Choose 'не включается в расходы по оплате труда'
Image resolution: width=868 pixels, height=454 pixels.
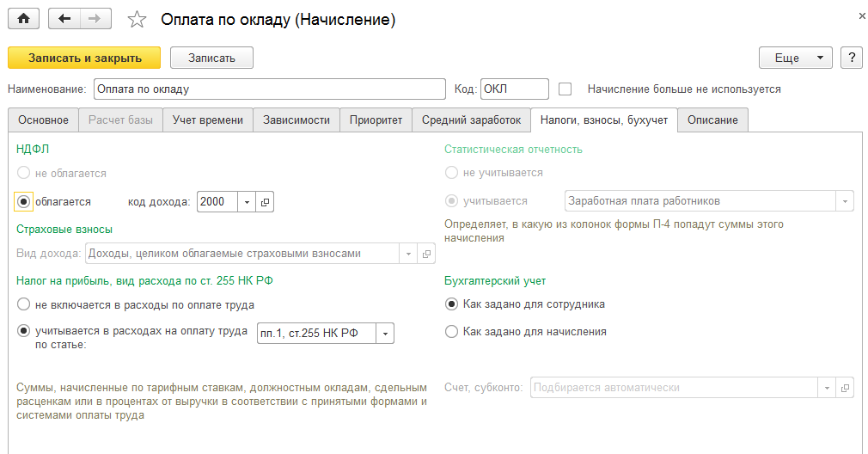[23, 304]
